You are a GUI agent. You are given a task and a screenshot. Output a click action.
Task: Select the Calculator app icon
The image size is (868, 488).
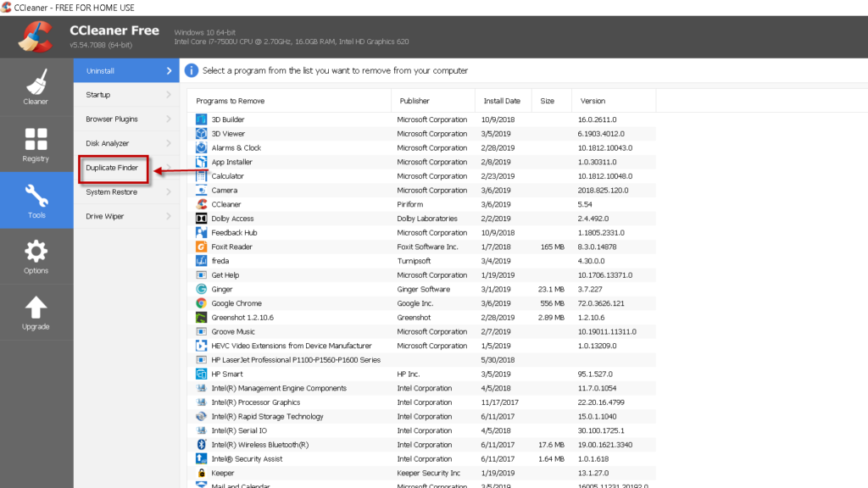pos(202,176)
